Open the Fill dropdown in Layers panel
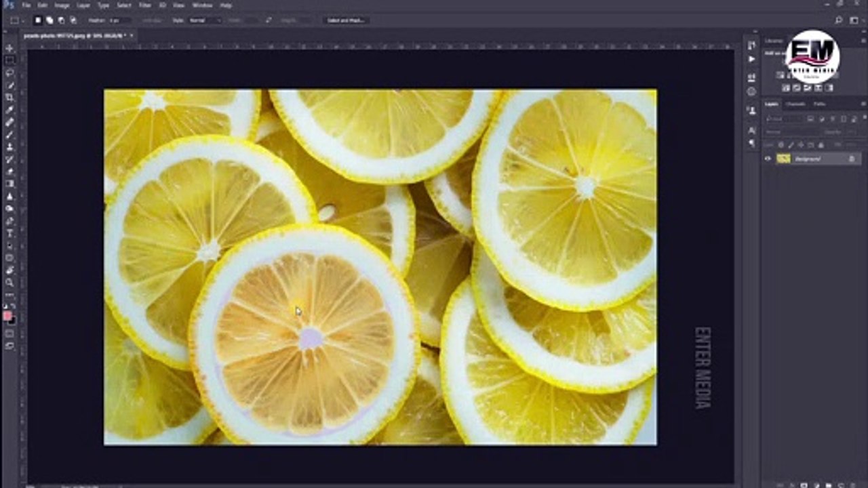The width and height of the screenshot is (868, 488). click(853, 145)
